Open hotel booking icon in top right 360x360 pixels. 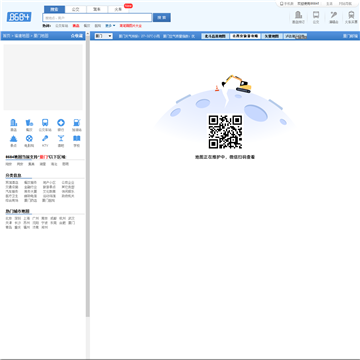click(298, 15)
